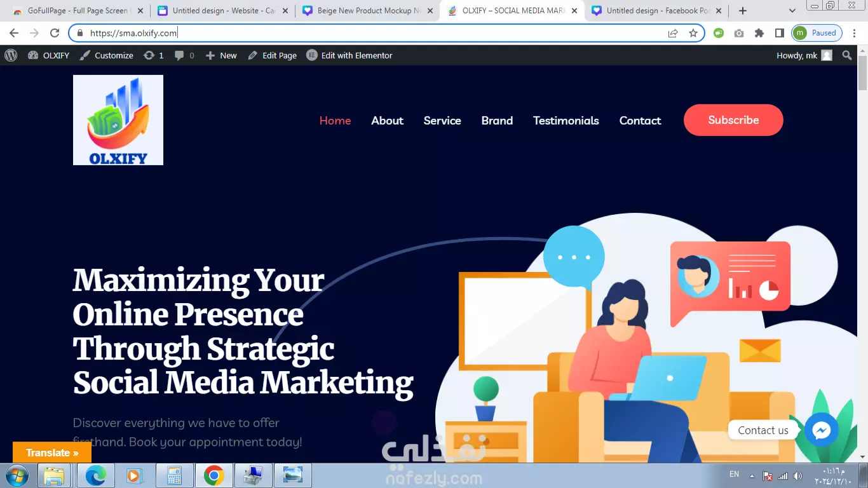Toggle the Chrome side panel icon

coord(780,33)
